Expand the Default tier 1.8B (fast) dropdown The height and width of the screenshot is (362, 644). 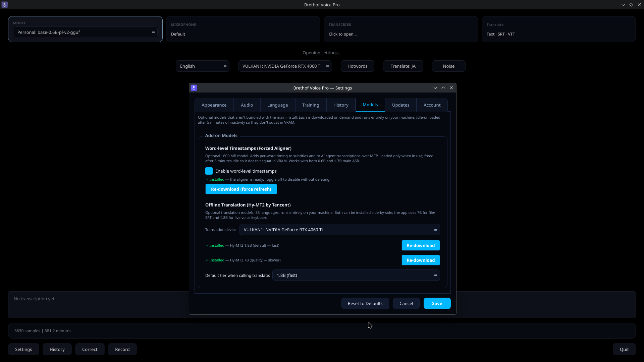[x=356, y=275]
